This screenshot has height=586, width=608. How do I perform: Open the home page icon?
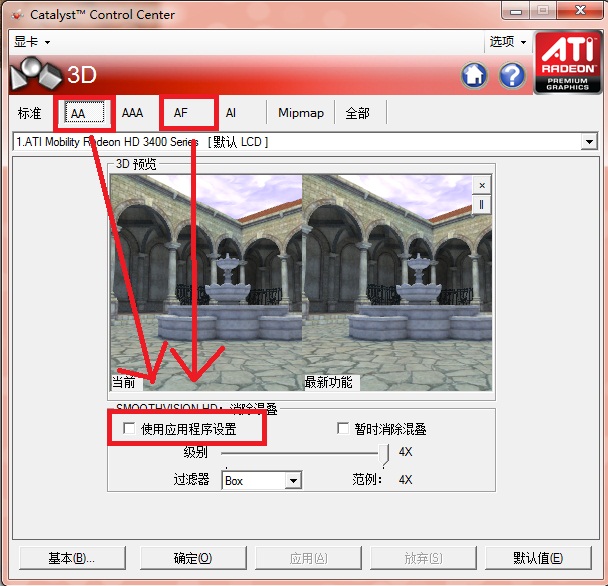[x=474, y=75]
